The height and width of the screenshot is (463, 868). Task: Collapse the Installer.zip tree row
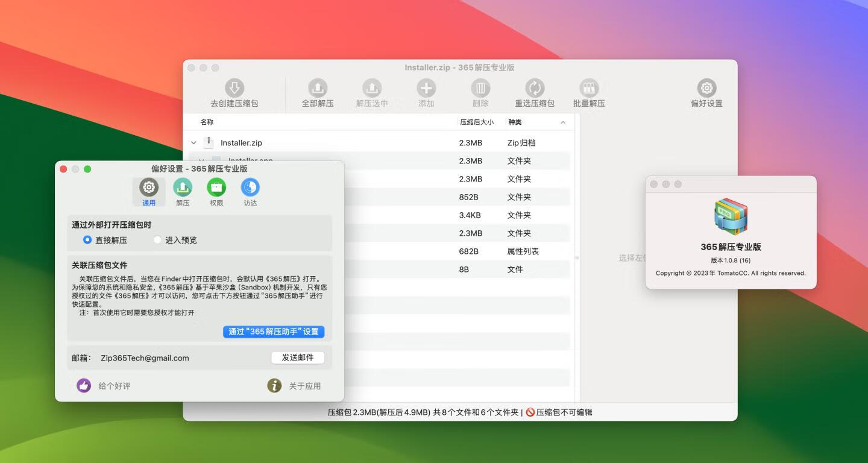(x=193, y=143)
